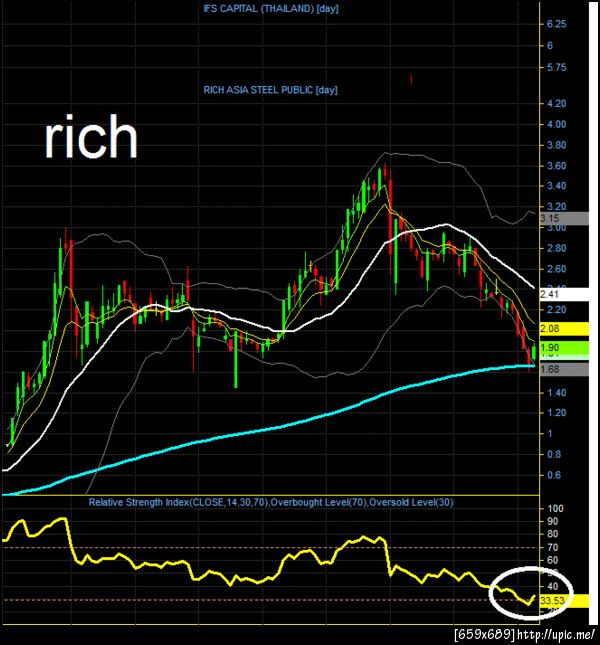Select the RICH ASIA STEEL PUBLIC [day] label
600x645 pixels.
click(x=270, y=90)
